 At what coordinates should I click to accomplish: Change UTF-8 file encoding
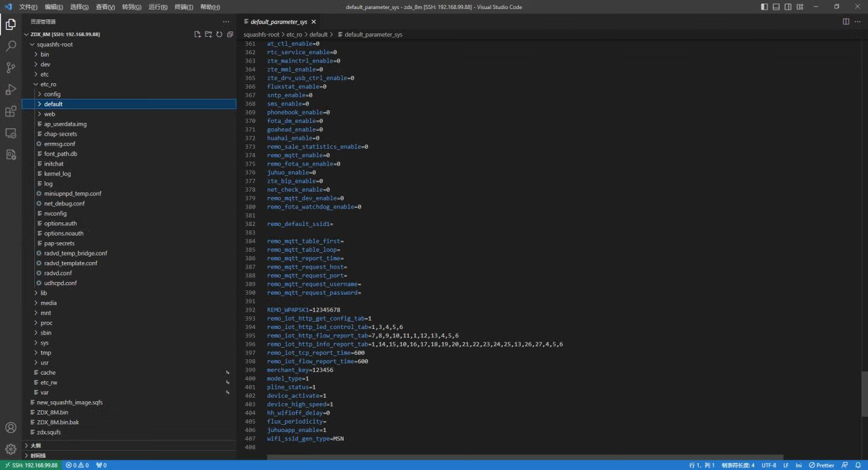[x=769, y=465]
